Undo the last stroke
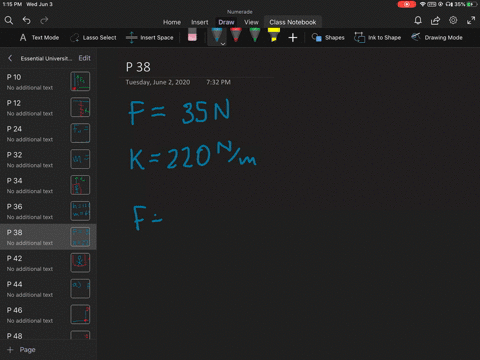Image resolution: width=480 pixels, height=360 pixels. tap(26, 21)
